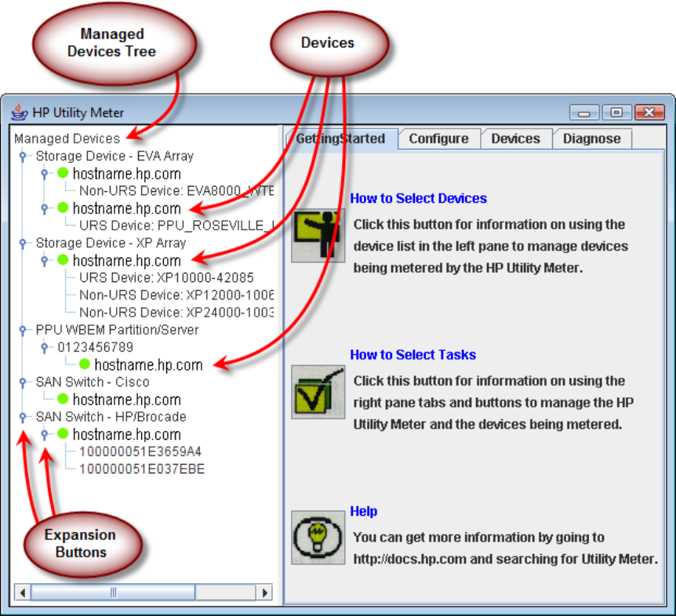Select port 100000051E3659A4
Screen dimensions: 676x616
pyautogui.click(x=140, y=451)
